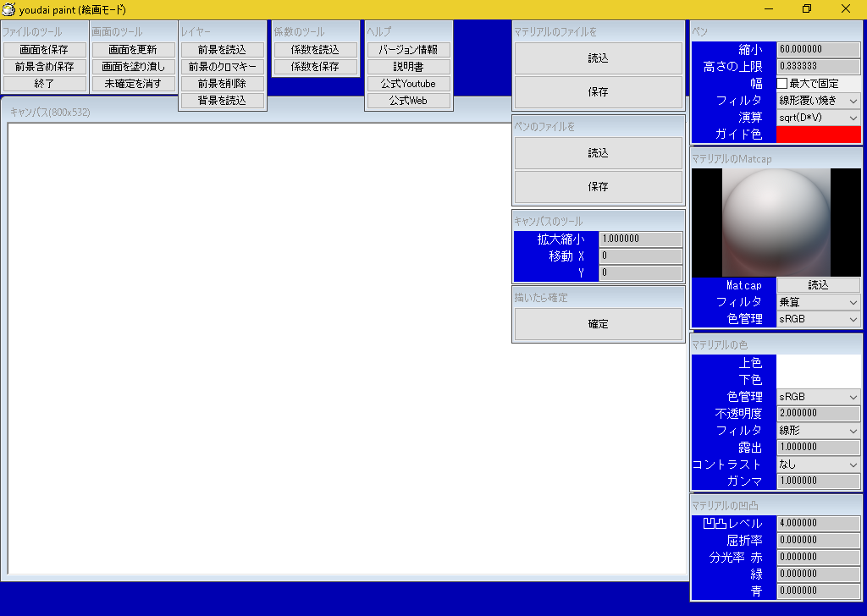Click the 係数を保存 button
Viewport: 867px width, 616px height.
pos(315,67)
